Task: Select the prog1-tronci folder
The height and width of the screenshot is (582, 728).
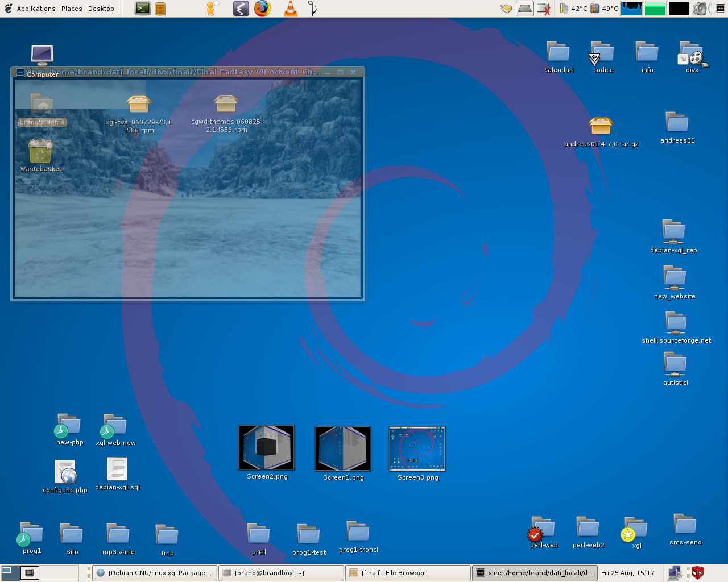Action: 358,537
